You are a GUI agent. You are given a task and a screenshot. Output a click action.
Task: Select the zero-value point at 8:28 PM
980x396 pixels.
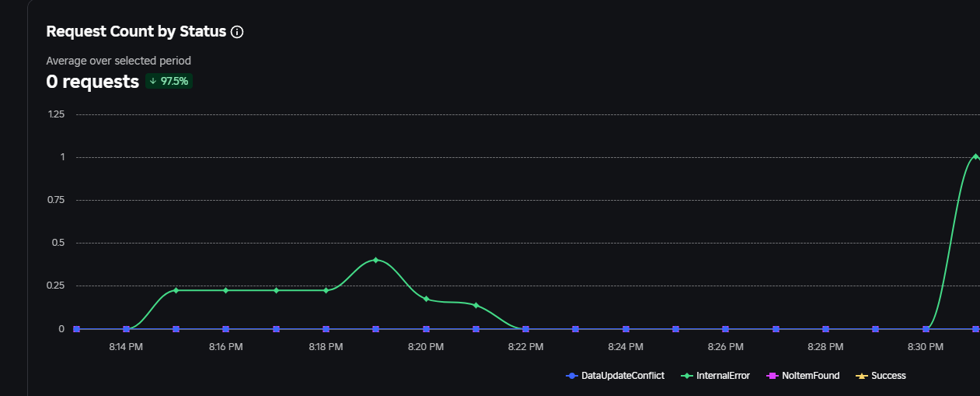[825, 329]
